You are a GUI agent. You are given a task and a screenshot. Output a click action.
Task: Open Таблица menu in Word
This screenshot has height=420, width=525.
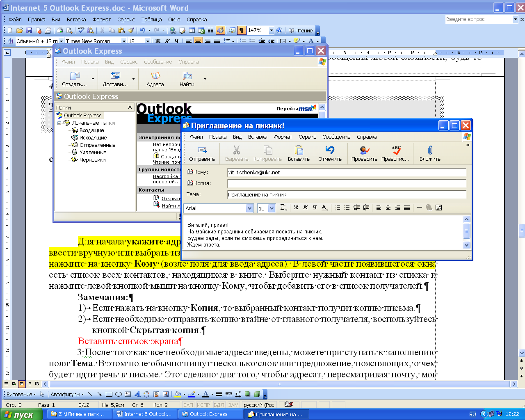click(x=151, y=19)
